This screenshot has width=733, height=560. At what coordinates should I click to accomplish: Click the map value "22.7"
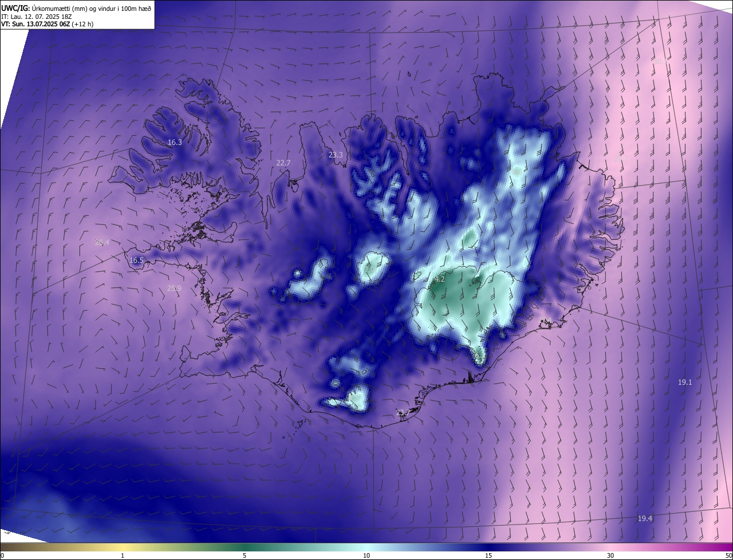click(283, 163)
